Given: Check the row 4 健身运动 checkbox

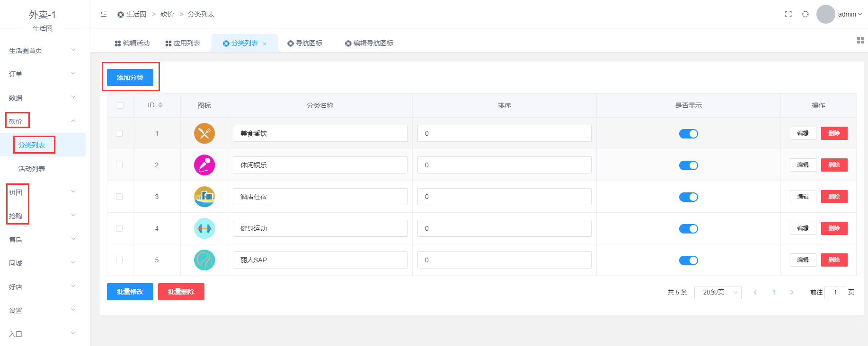Looking at the screenshot, I should pos(119,228).
